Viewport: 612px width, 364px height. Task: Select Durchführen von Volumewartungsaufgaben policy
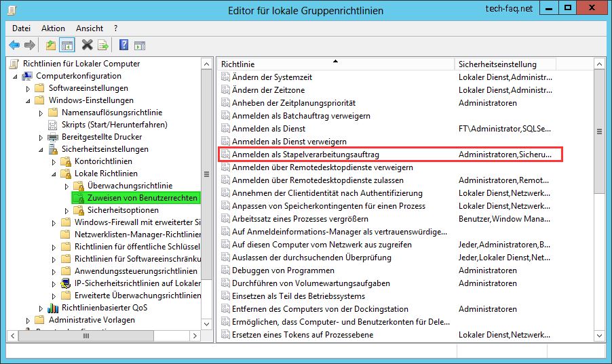pyautogui.click(x=311, y=283)
